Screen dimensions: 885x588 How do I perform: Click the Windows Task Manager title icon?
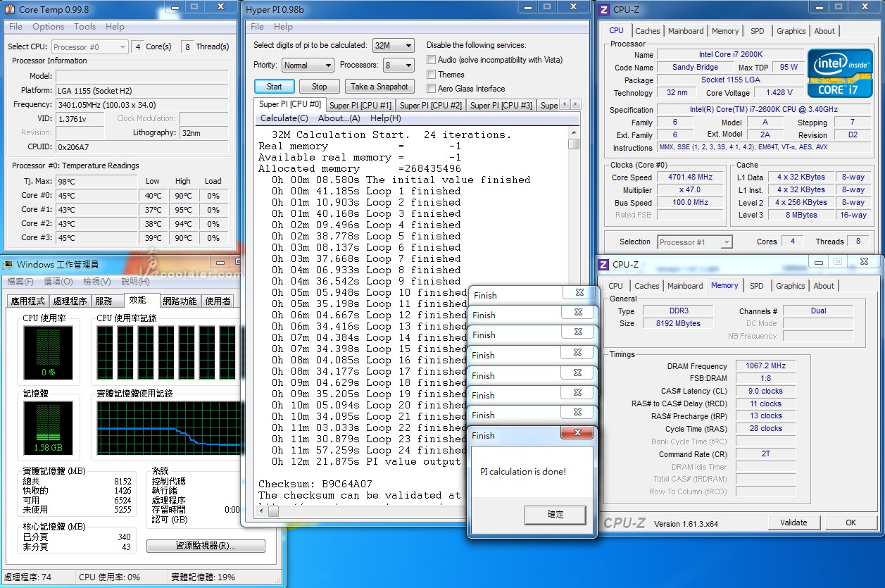[x=8, y=265]
